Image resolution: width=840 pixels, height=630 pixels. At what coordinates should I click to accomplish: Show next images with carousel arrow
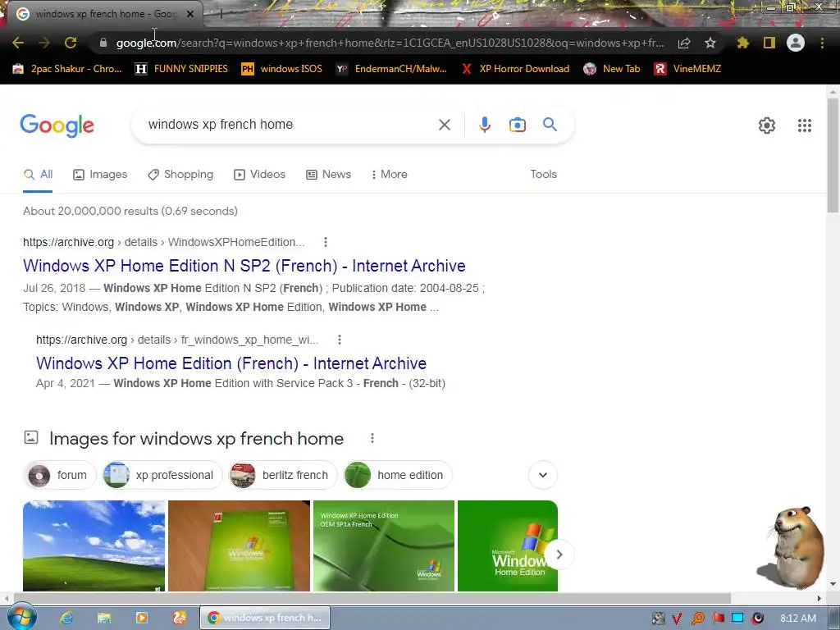559,555
